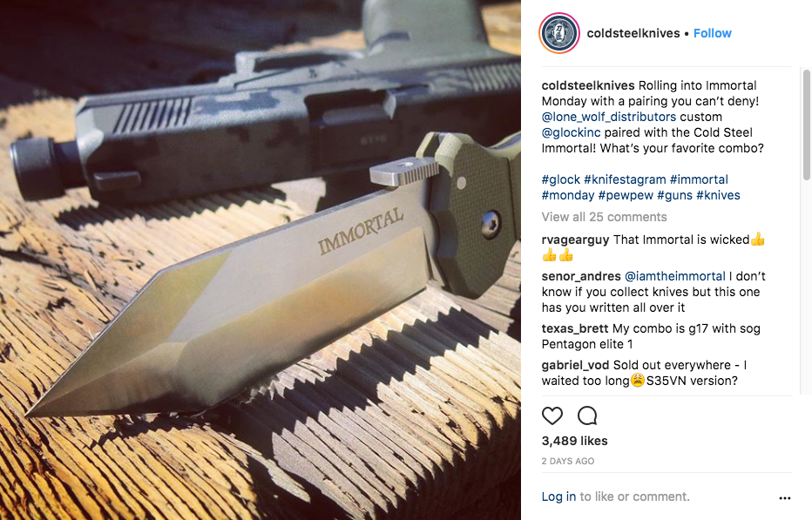Select the #knifestagram hashtag
This screenshot has height=520, width=812.
[x=625, y=179]
